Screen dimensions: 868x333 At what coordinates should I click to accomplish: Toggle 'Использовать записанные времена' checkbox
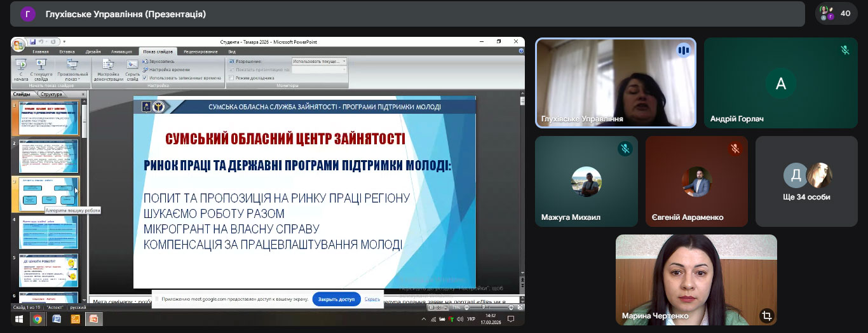tap(146, 78)
